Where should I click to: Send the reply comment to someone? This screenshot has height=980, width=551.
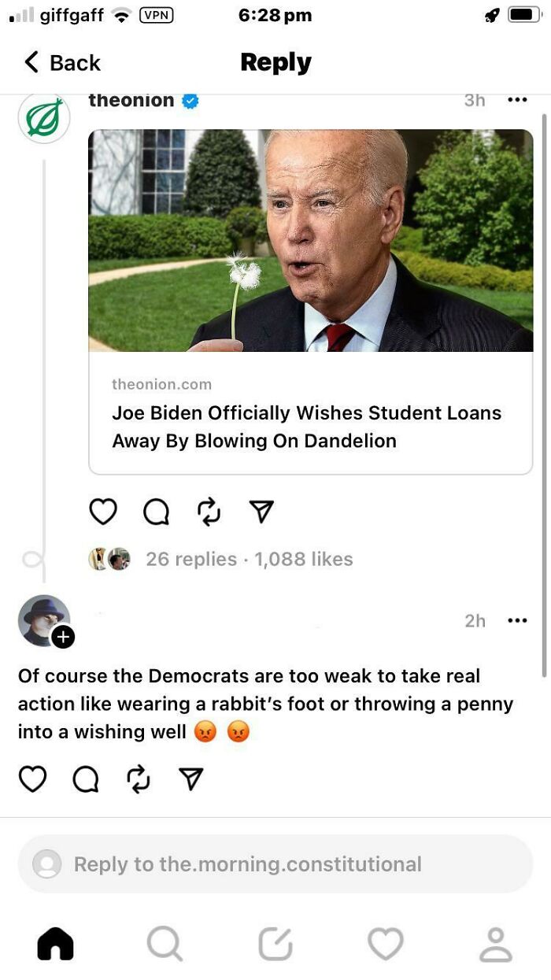190,778
